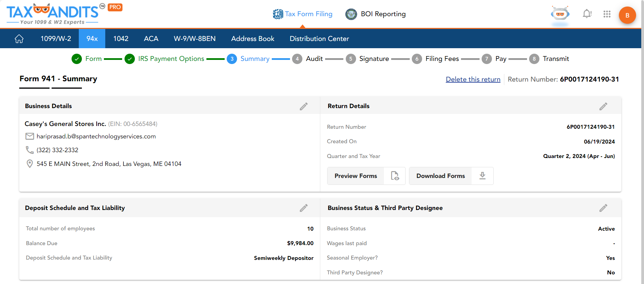The image size is (644, 284).
Task: Edit Deposit Schedule and Tax Liability section
Action: 303,208
